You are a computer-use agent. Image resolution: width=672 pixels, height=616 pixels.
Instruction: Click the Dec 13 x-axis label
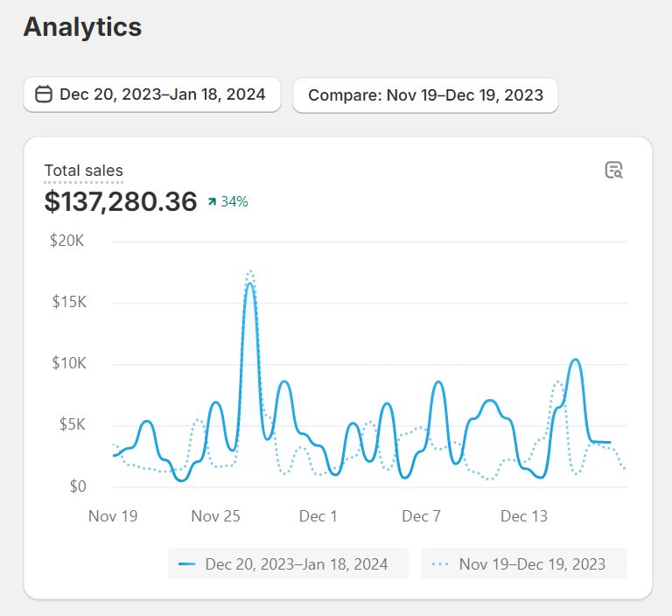pyautogui.click(x=524, y=516)
